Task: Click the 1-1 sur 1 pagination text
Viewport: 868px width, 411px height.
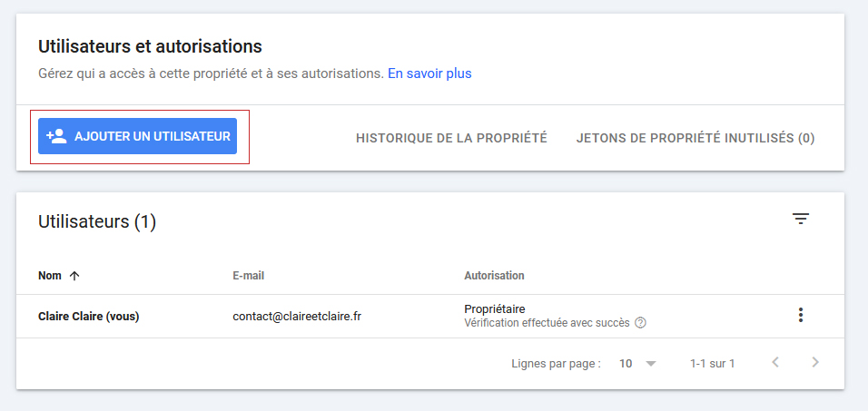Action: click(712, 364)
